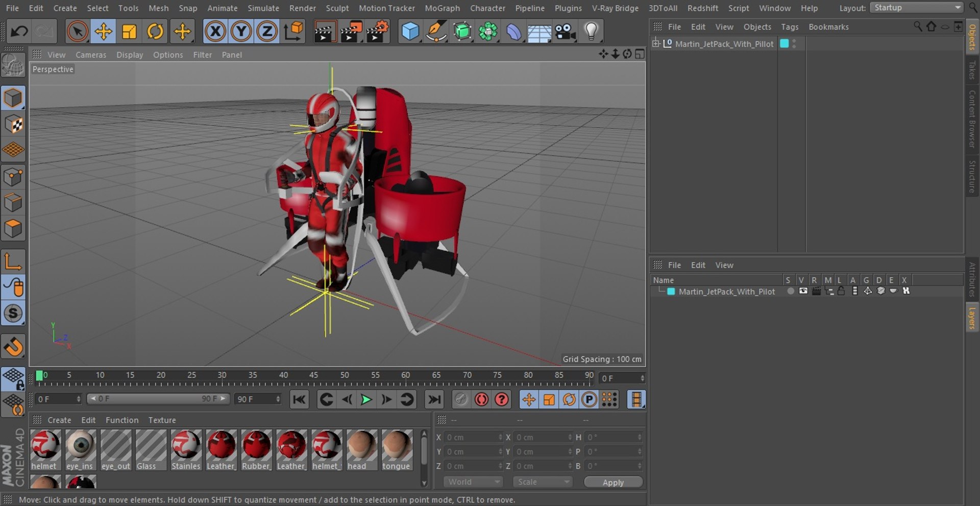Click the timeline preview range slider
Screen dimensions: 980x506
click(158, 399)
